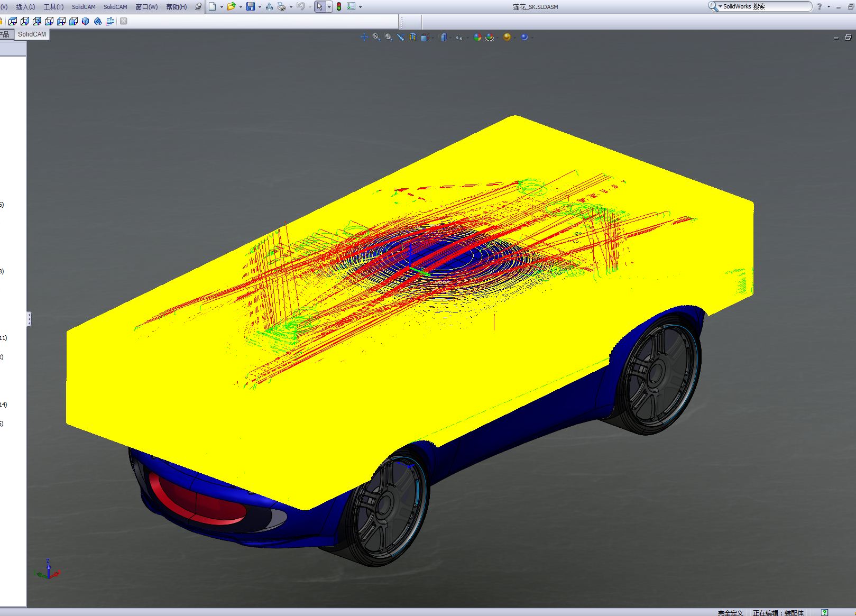
Task: Open the 窗口(W) menu
Action: pyautogui.click(x=146, y=7)
